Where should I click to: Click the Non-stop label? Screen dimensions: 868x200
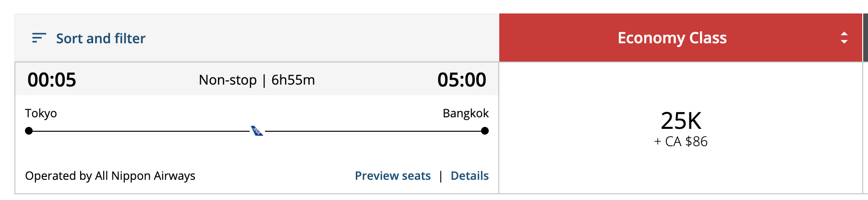tap(228, 80)
